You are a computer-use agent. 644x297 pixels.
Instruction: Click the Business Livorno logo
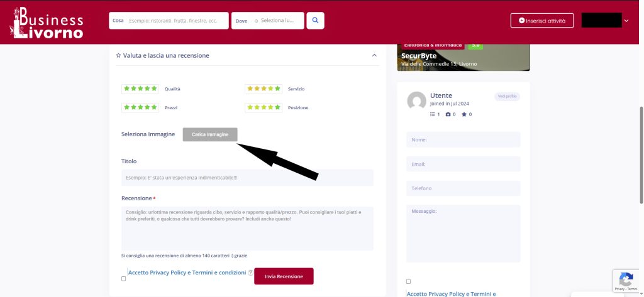48,22
